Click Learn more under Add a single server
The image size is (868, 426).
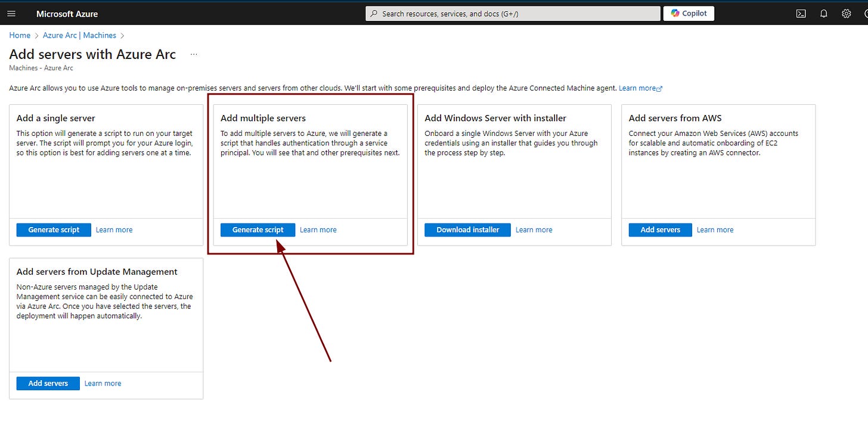pyautogui.click(x=114, y=229)
